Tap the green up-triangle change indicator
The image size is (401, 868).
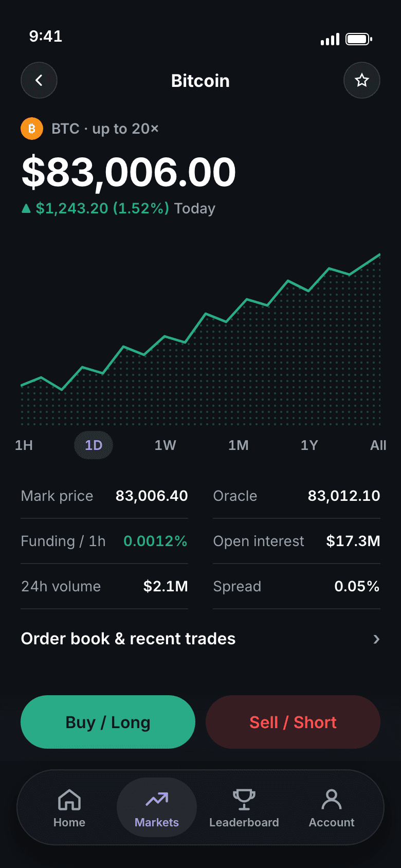(26, 208)
